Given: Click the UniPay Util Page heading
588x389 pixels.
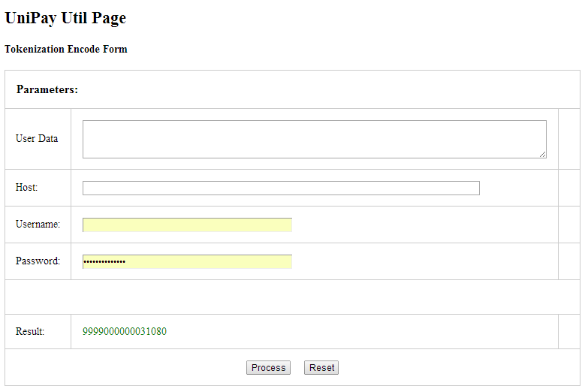Looking at the screenshot, I should [65, 17].
